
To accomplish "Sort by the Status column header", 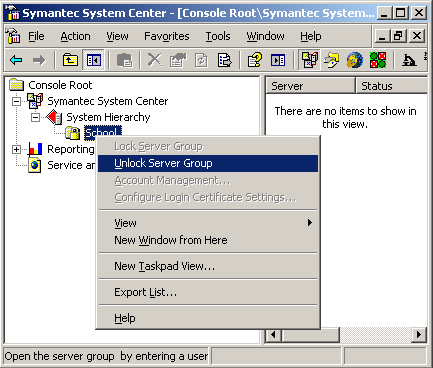I will [x=391, y=86].
